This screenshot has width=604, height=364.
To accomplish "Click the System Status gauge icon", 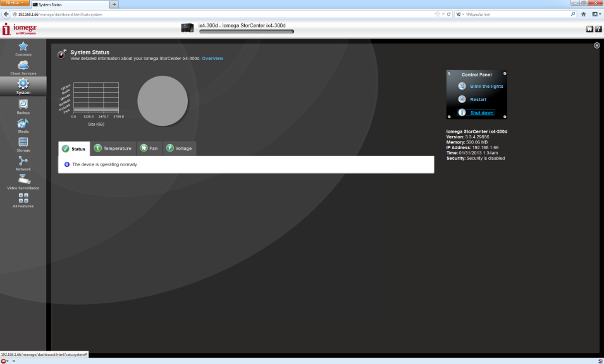I will point(62,54).
